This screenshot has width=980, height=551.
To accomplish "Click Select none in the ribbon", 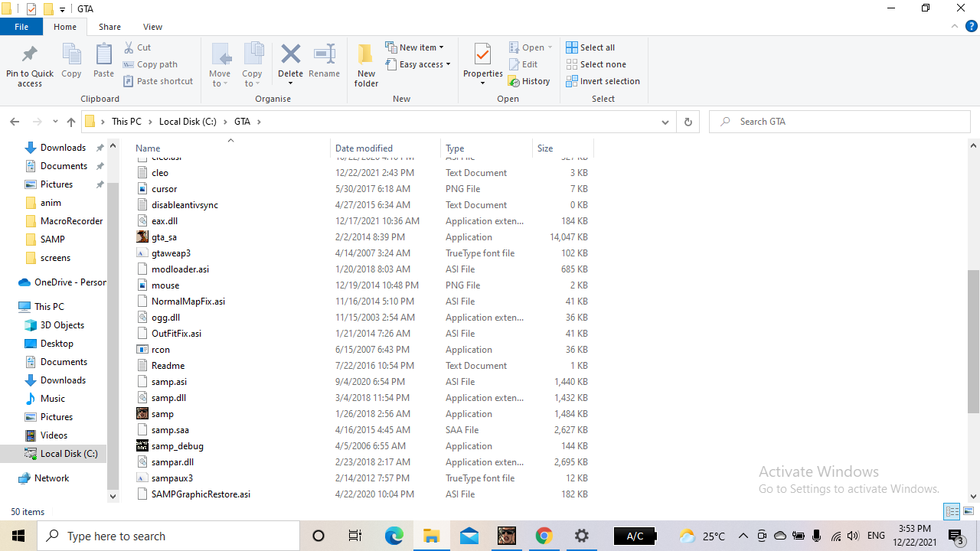I will pos(596,64).
